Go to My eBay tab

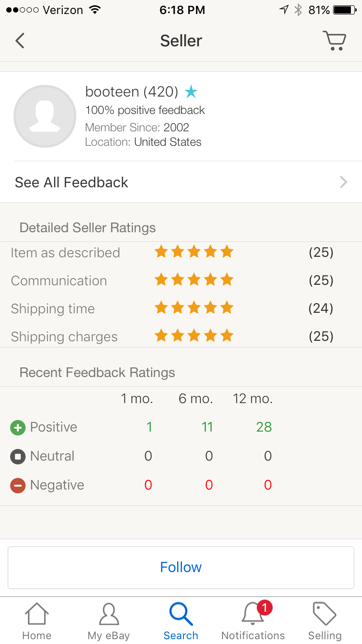click(109, 621)
